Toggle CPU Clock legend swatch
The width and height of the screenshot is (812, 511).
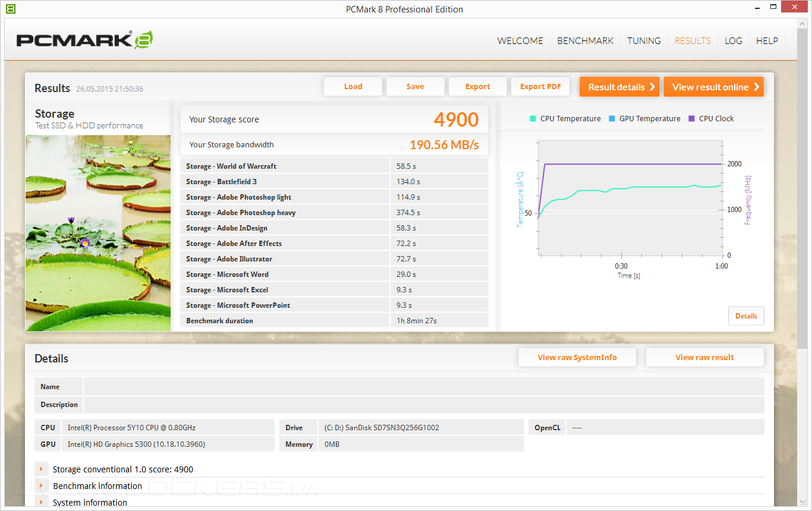click(x=691, y=119)
